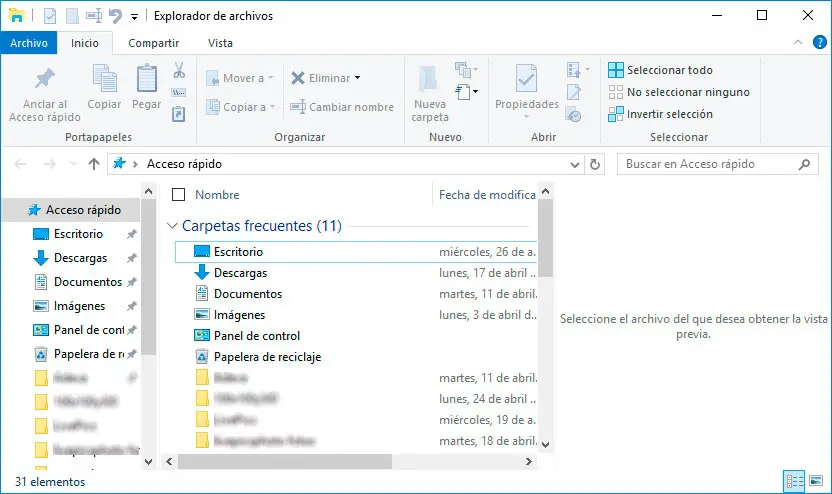Collapse the Carpetas frecuentes group
The width and height of the screenshot is (832, 494).
[x=172, y=226]
